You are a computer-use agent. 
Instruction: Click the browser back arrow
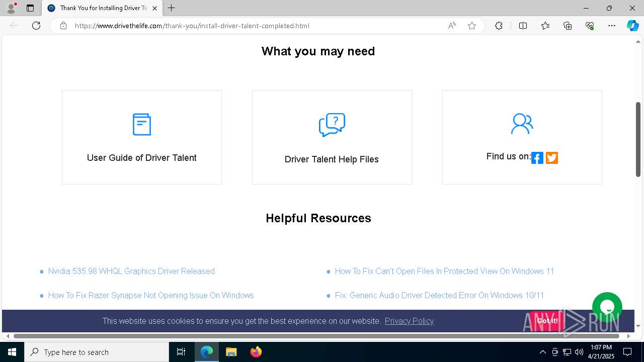(x=14, y=26)
